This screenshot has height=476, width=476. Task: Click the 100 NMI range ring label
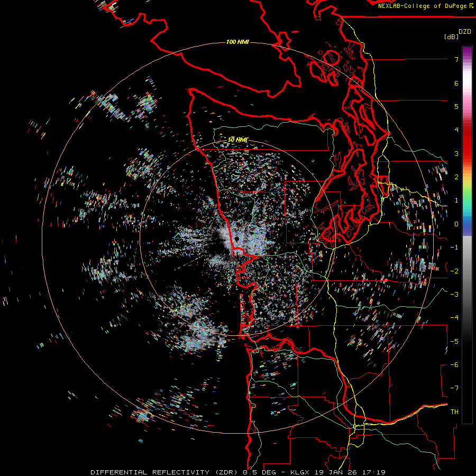[x=237, y=42]
